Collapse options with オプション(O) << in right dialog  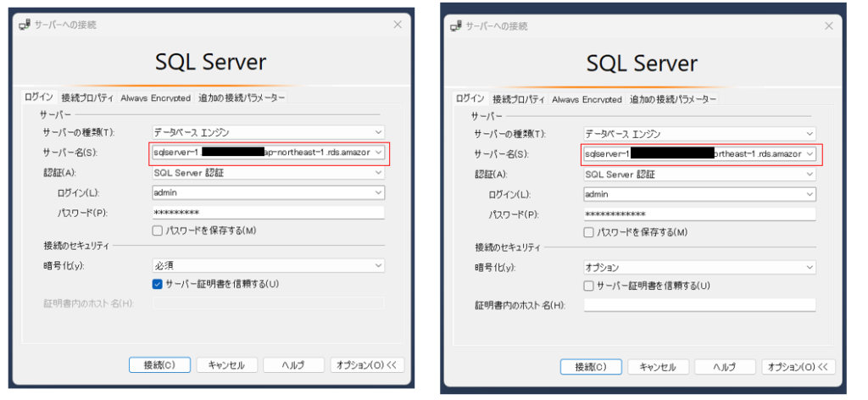point(798,367)
